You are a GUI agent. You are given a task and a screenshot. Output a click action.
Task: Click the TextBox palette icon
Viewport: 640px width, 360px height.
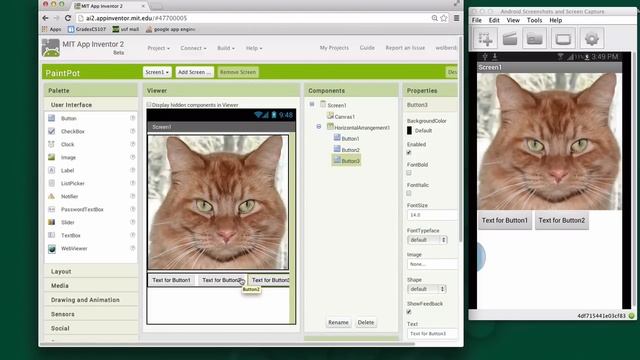pos(51,235)
